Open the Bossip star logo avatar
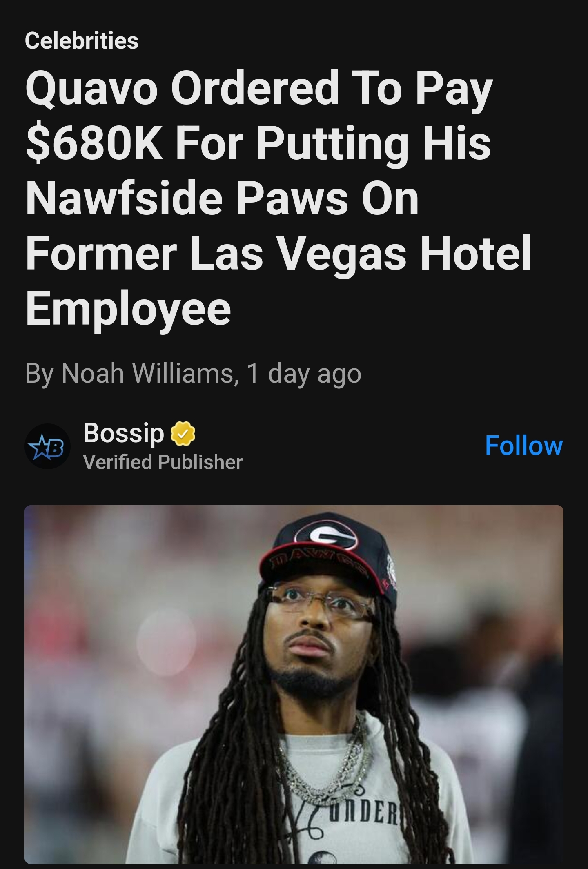 47,446
